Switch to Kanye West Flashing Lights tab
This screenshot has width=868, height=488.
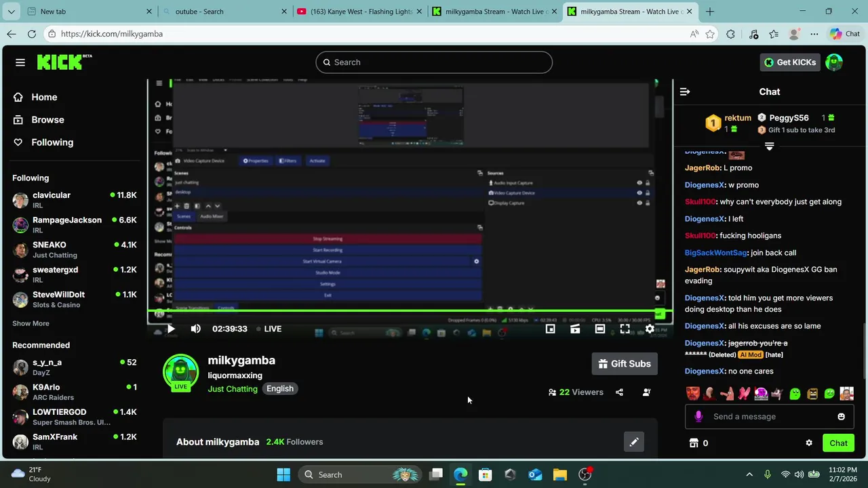point(359,12)
